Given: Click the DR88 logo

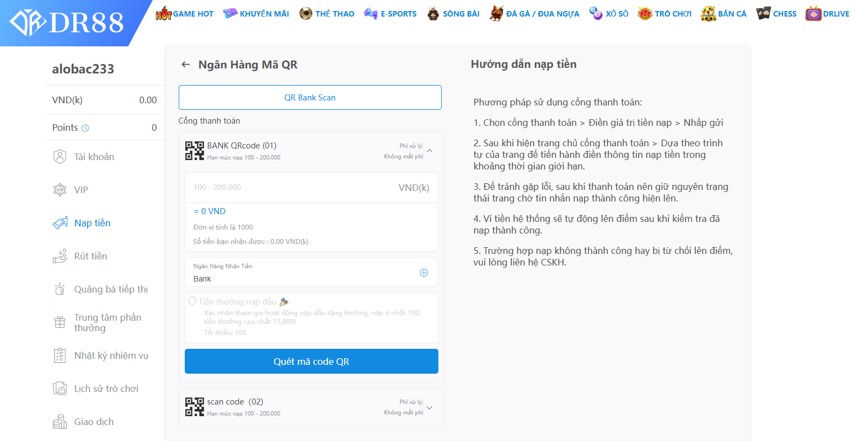Looking at the screenshot, I should point(67,23).
